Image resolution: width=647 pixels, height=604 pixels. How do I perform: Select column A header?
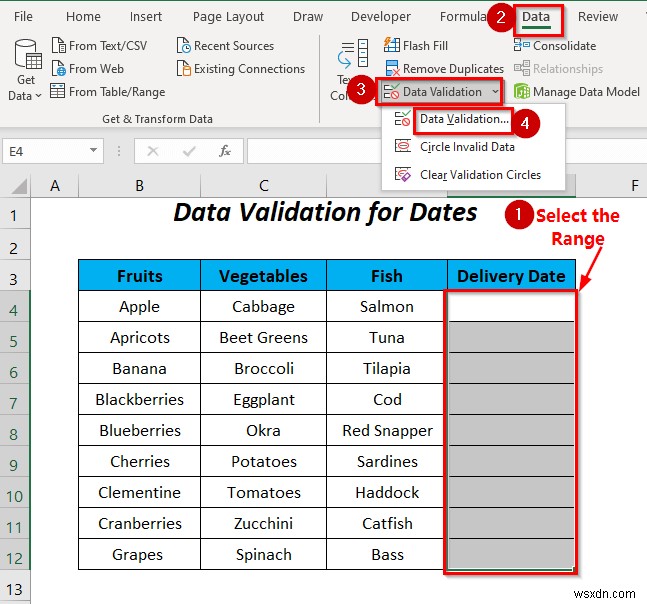tap(55, 186)
